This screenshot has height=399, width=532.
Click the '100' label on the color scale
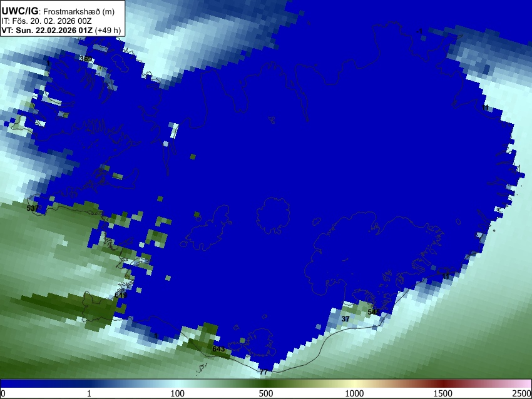pyautogui.click(x=177, y=393)
